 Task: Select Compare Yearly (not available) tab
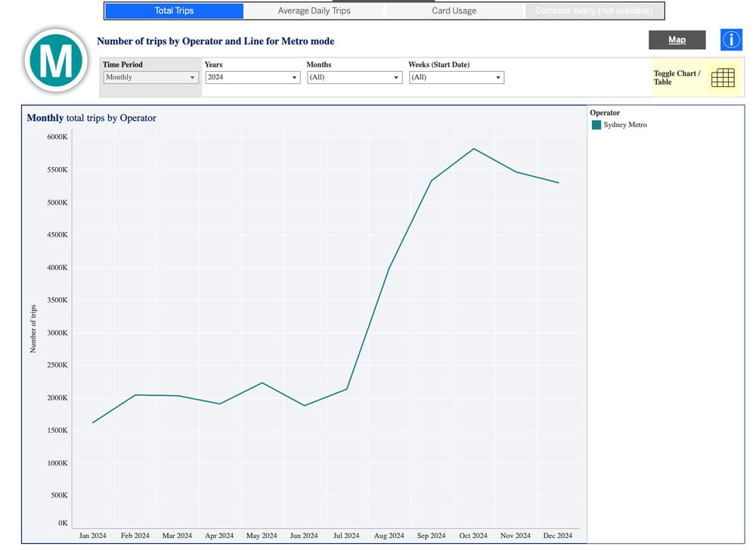tap(593, 11)
